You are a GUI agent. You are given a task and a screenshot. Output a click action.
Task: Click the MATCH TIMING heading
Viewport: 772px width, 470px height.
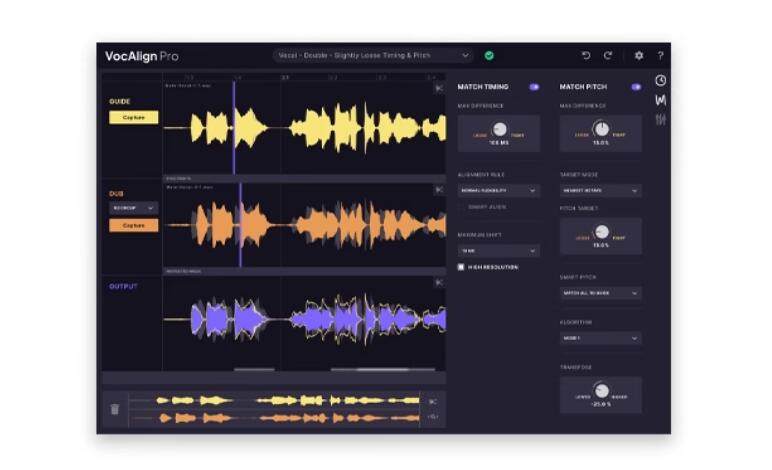tap(482, 87)
